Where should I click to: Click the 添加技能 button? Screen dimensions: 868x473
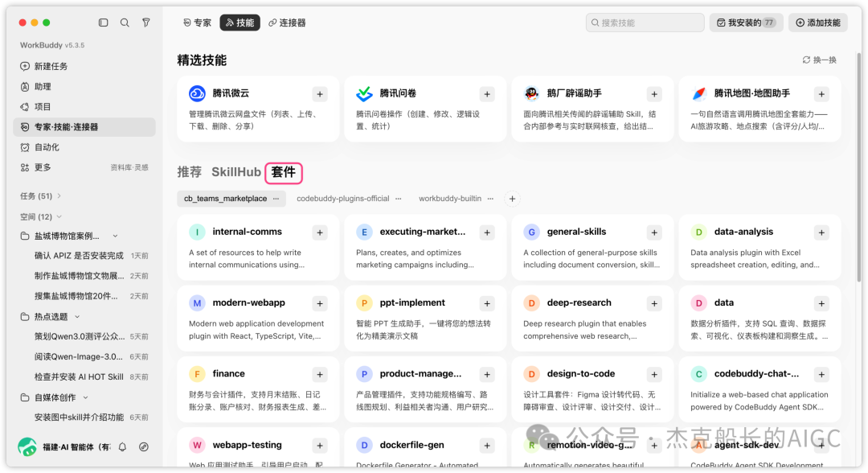[818, 23]
